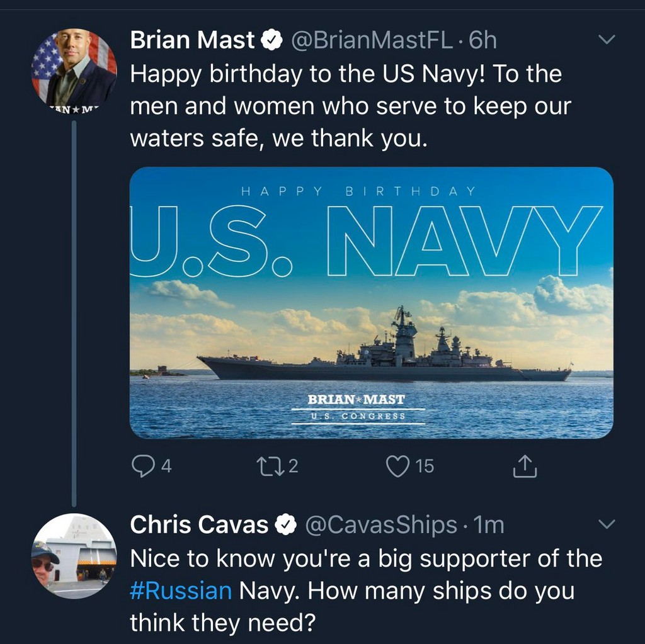Open share options for Brian Mast's tweet
The image size is (645, 644).
[x=525, y=466]
